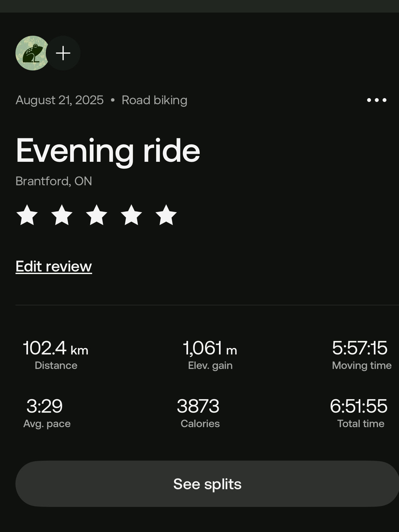Select the second rating star

[62, 215]
